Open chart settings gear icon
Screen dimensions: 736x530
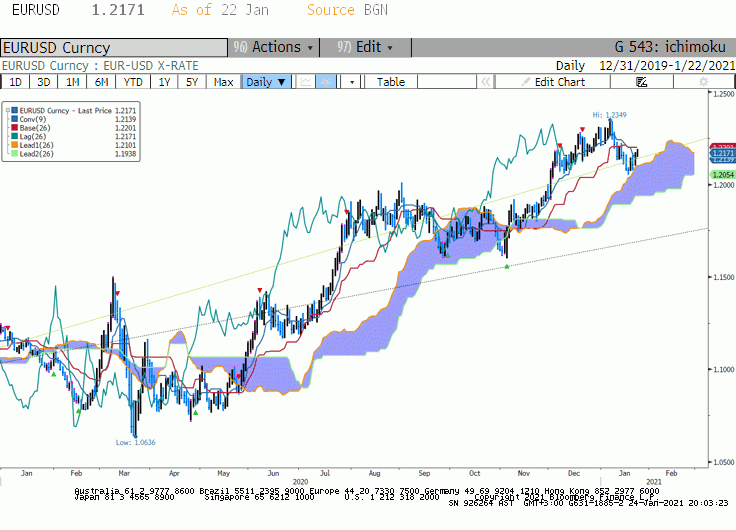703,82
